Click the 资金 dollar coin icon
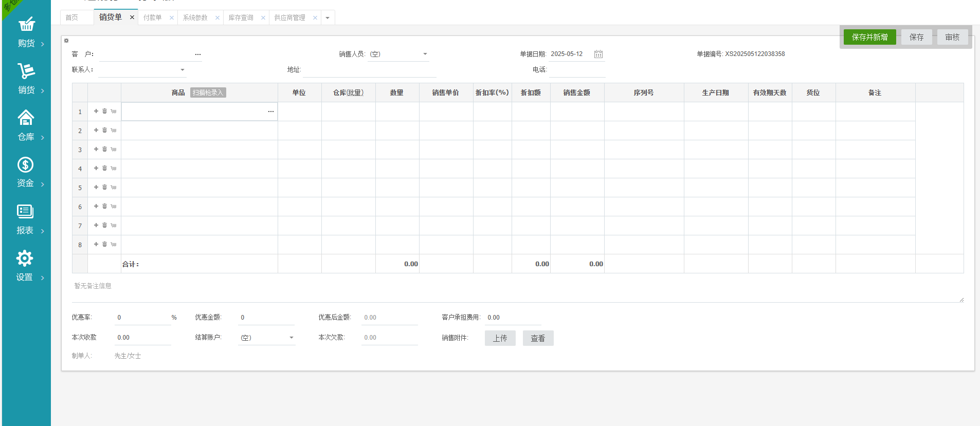Image resolution: width=980 pixels, height=426 pixels. tap(26, 164)
